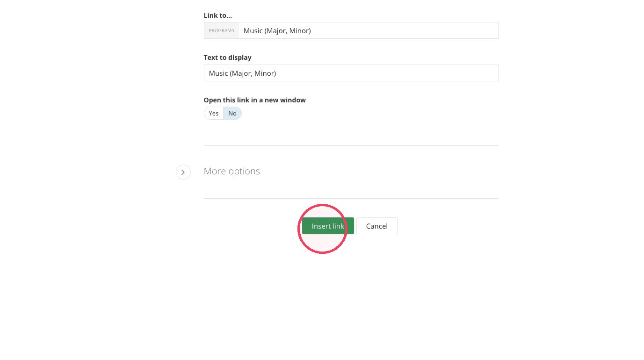
Task: Click empty area right of Link to text
Action: click(x=405, y=30)
